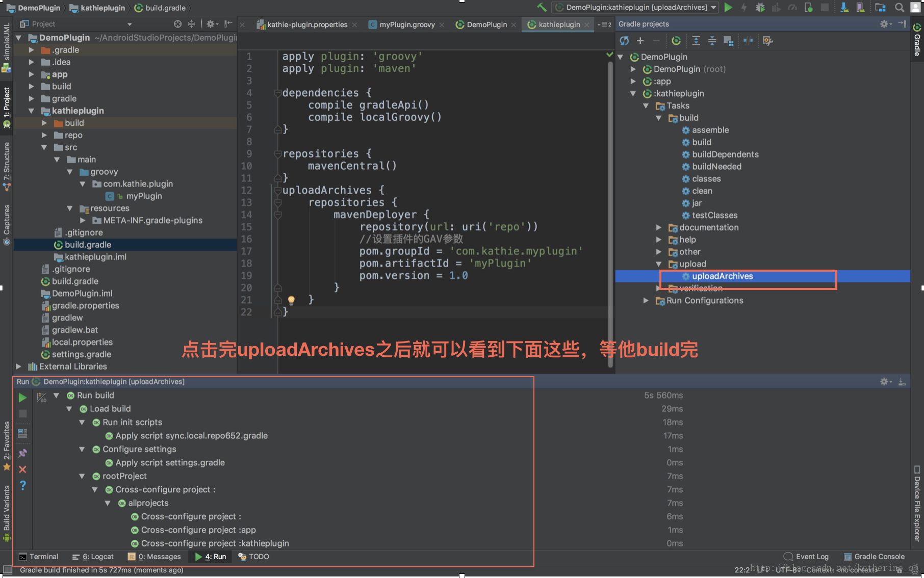Screen dimensions: 924x578
Task: Click the stop square icon in the Run panel
Action: tap(22, 414)
